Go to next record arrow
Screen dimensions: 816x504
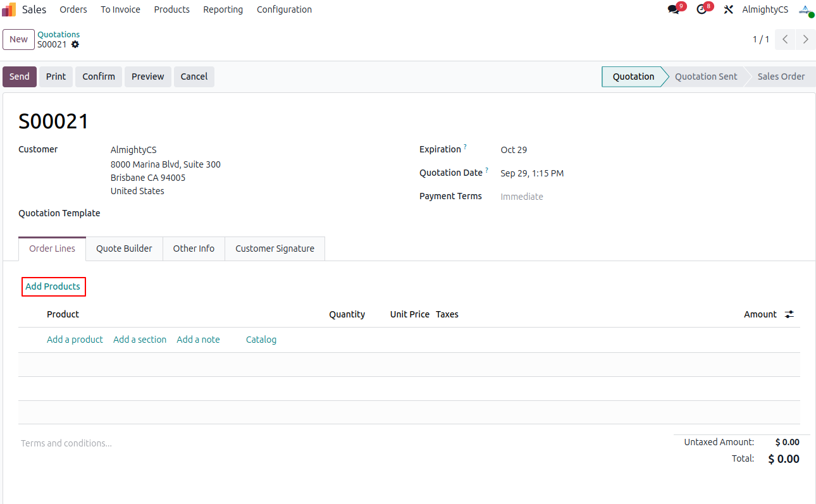pyautogui.click(x=805, y=39)
